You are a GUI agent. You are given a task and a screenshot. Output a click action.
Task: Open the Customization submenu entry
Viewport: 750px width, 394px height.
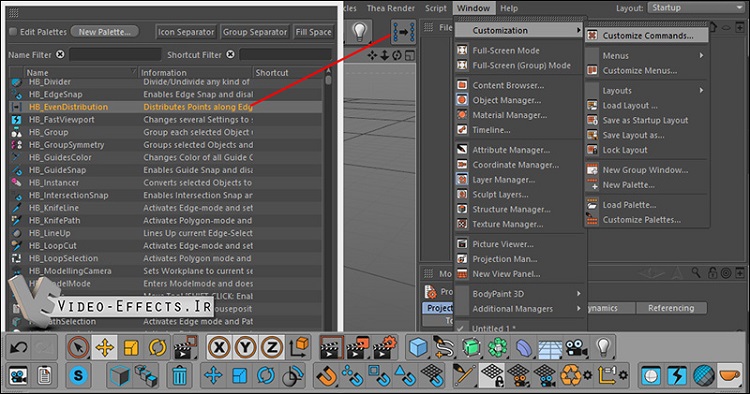pyautogui.click(x=519, y=30)
